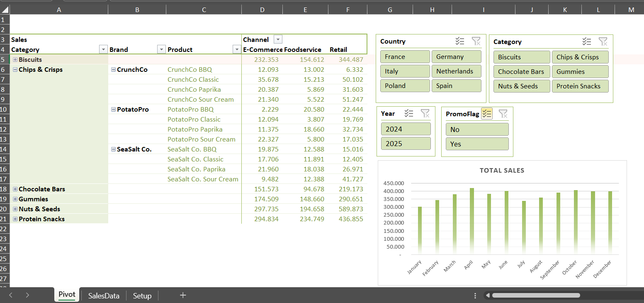Open the Brand column filter dropdown
This screenshot has height=303, width=644.
coord(161,49)
